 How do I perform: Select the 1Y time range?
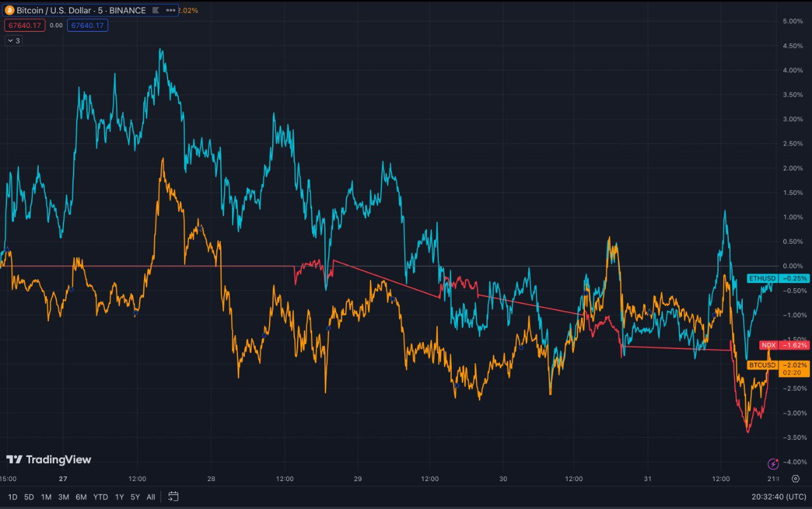119,497
